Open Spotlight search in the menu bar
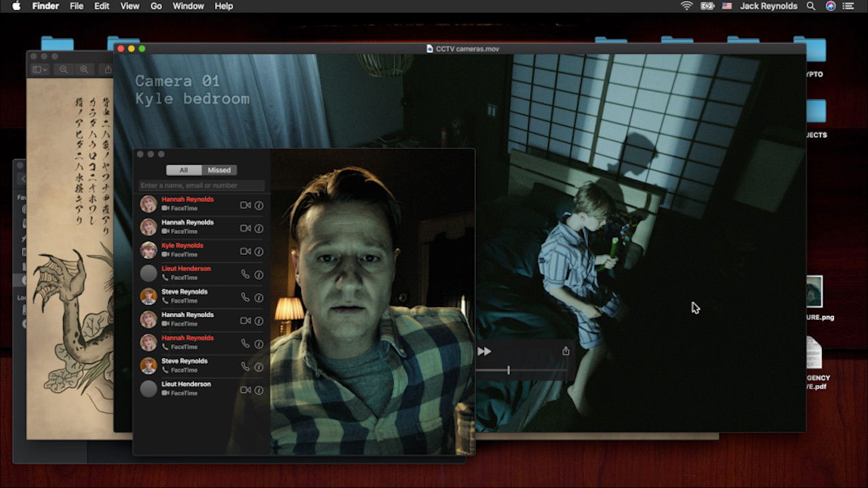The image size is (868, 488). click(x=811, y=6)
